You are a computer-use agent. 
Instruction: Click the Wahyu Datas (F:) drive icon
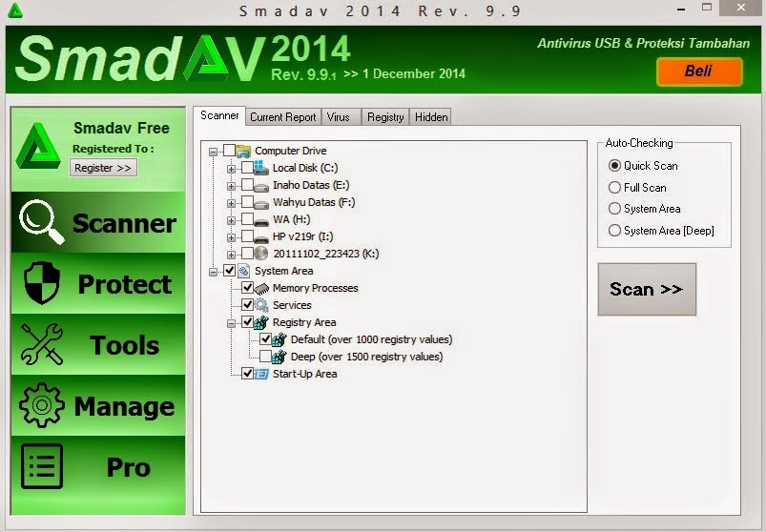click(x=261, y=203)
